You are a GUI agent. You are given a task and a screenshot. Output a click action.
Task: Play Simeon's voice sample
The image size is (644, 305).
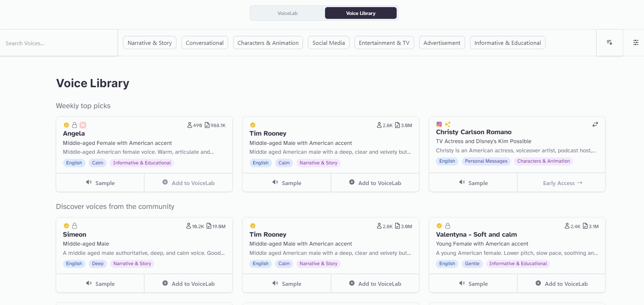point(100,283)
